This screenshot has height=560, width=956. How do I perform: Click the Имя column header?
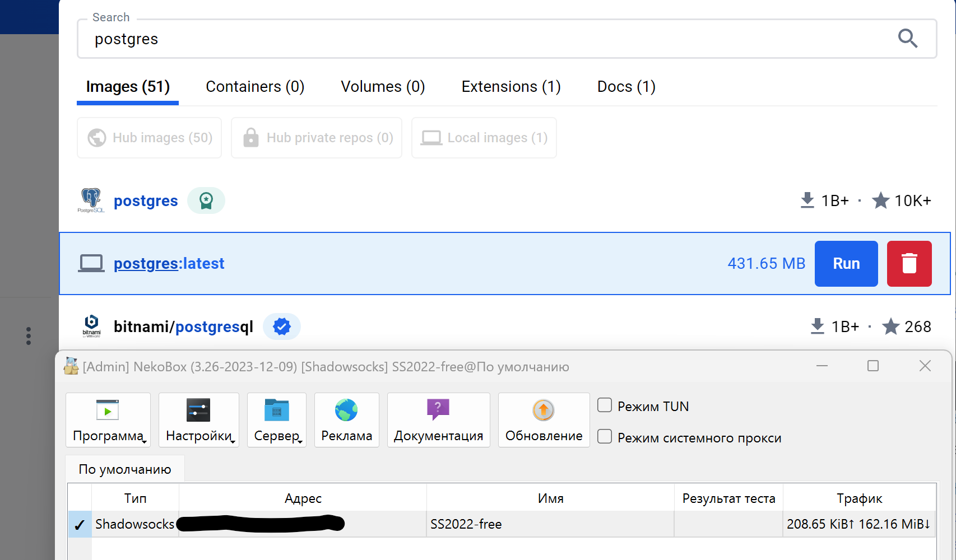pos(550,498)
